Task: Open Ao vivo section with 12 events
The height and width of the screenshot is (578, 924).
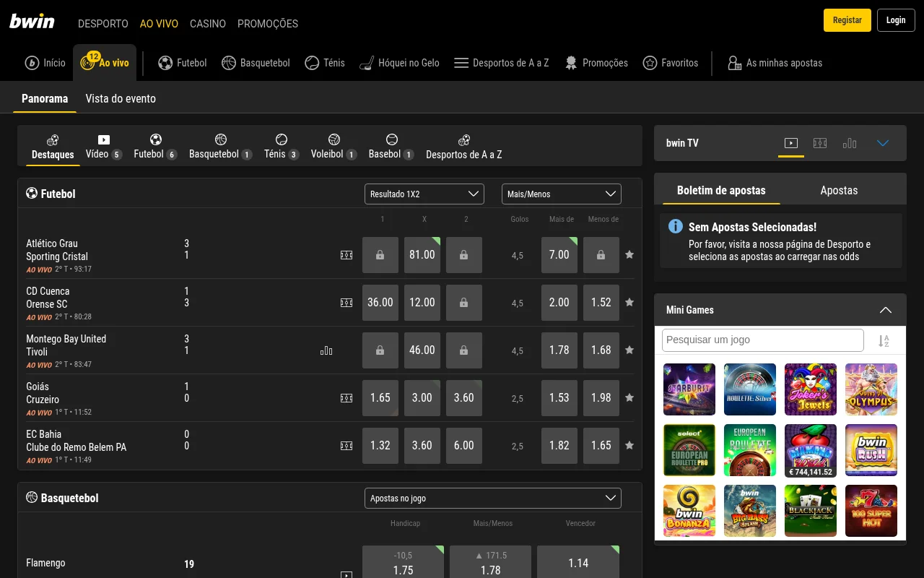Action: 104,63
